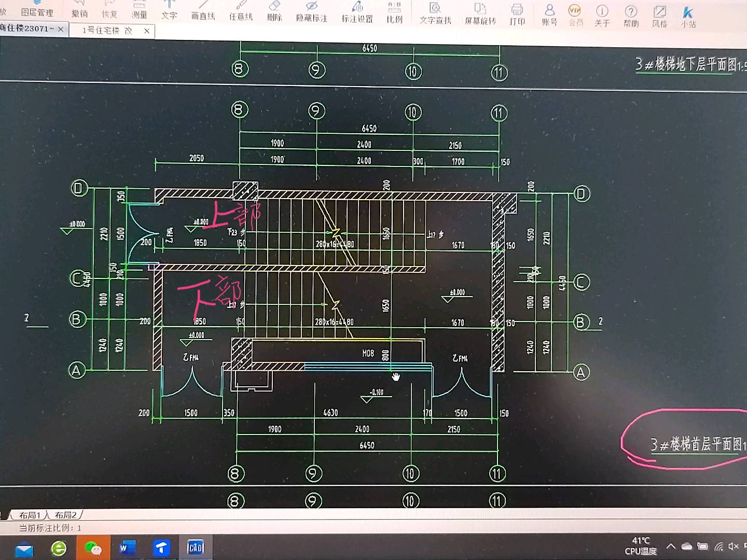Switch to 布局2 layout tab
The height and width of the screenshot is (560, 747).
[66, 515]
